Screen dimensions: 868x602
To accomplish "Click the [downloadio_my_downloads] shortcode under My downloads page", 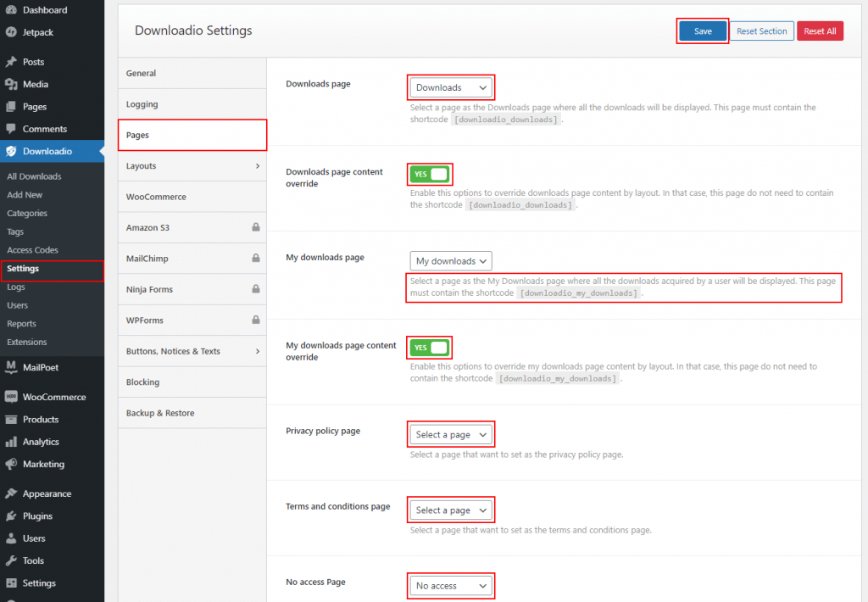I will (578, 293).
